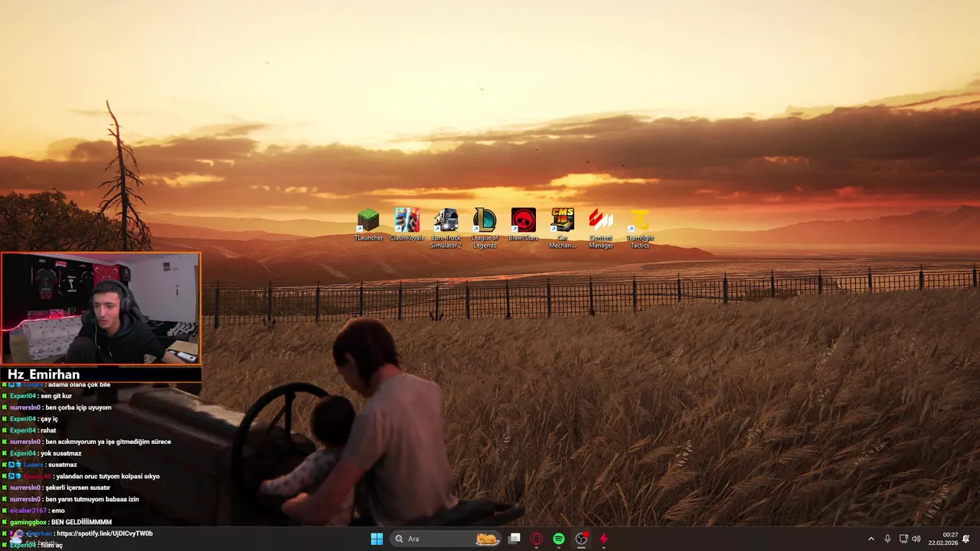Select the League of Legends desktop icon
The width and height of the screenshot is (980, 551).
point(485,228)
